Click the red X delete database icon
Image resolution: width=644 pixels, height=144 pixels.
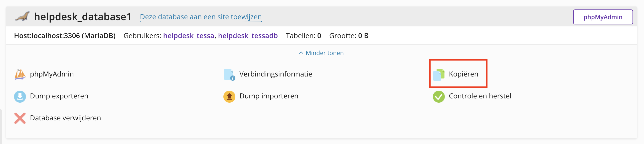click(20, 118)
